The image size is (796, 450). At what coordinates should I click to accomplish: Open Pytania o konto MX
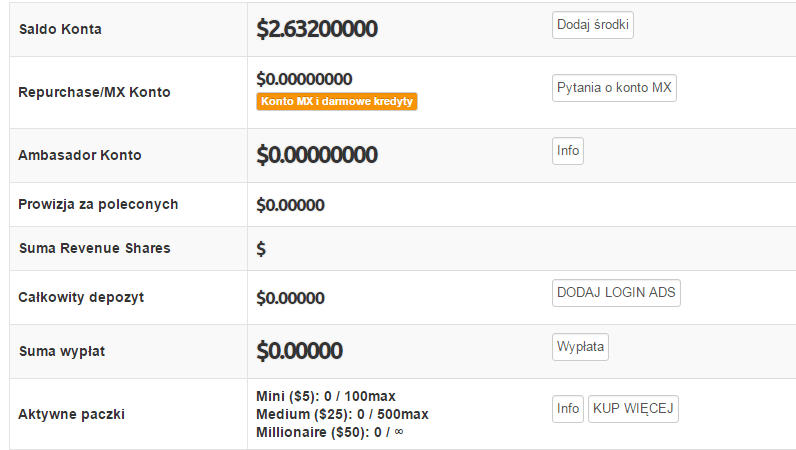pos(615,88)
